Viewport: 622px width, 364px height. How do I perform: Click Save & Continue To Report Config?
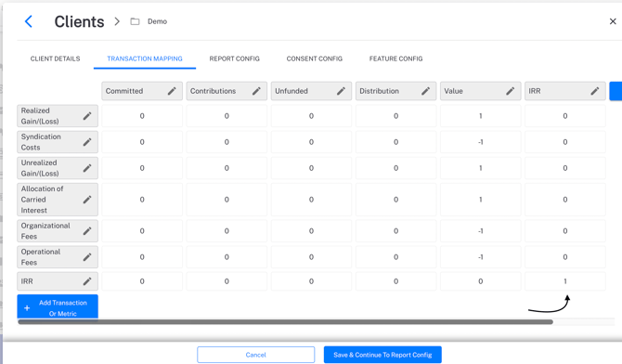point(382,355)
